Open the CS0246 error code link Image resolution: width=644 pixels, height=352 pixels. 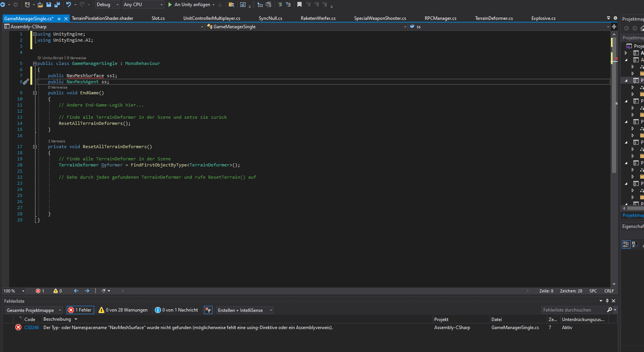coord(32,328)
